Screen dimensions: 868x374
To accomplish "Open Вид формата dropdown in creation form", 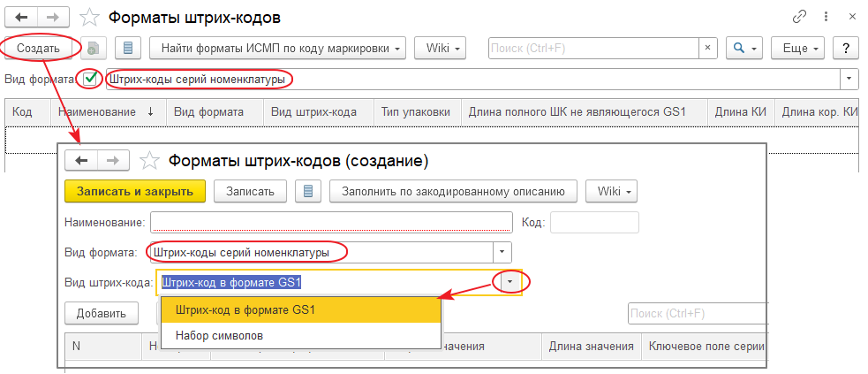I will pos(502,252).
